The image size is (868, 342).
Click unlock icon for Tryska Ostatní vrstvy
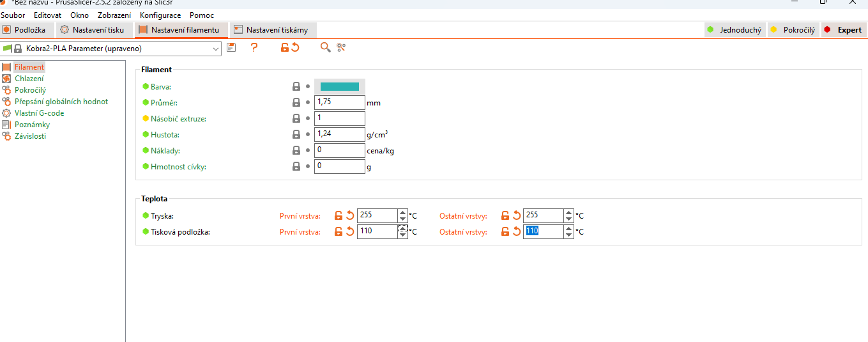tap(505, 215)
